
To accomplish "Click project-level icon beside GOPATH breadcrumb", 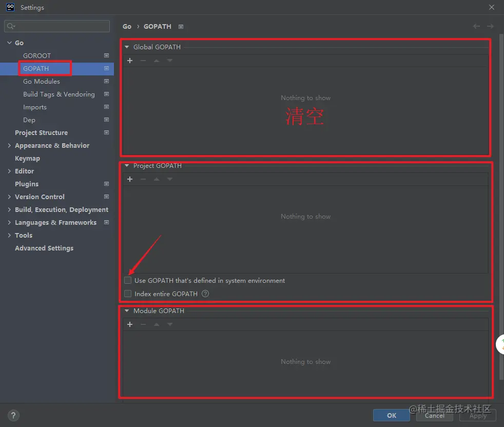I will coord(181,27).
